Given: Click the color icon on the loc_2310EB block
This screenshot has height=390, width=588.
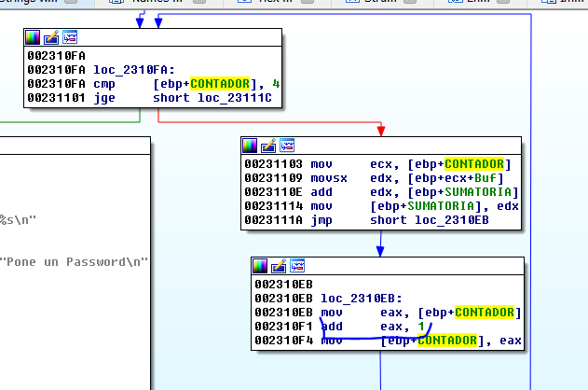Looking at the screenshot, I should (x=259, y=266).
